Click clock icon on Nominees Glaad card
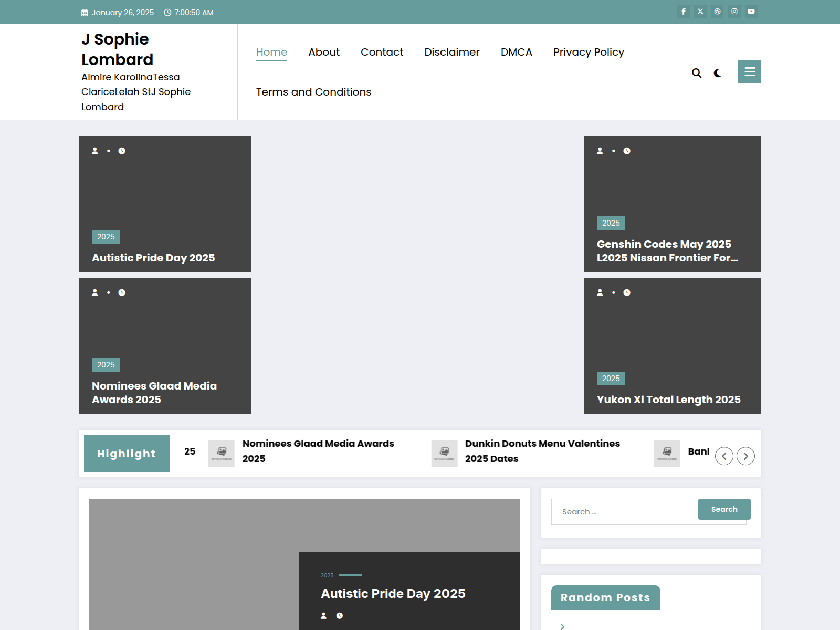 122,292
